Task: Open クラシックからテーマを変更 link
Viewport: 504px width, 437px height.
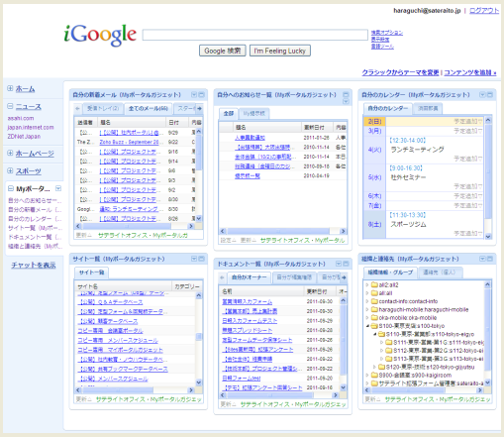Action: (400, 72)
